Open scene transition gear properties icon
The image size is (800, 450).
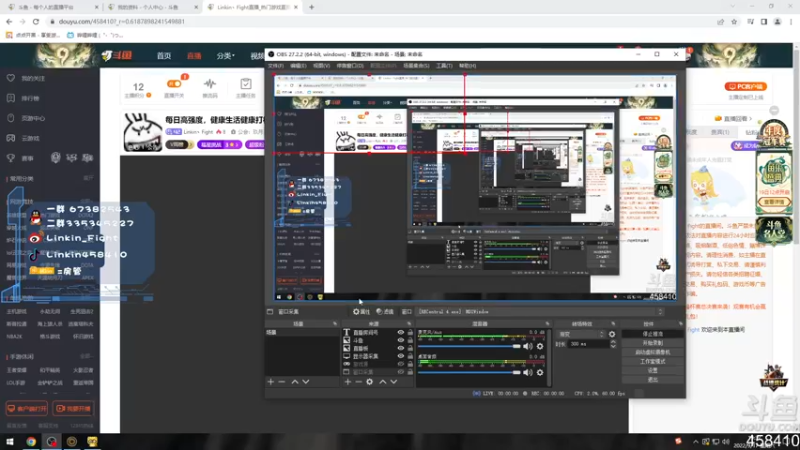(612, 334)
